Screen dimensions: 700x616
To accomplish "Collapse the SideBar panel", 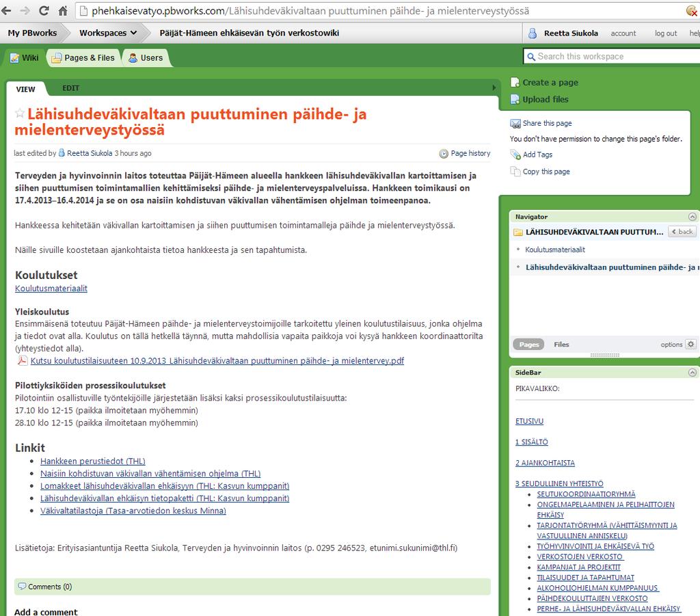I will coord(692,373).
